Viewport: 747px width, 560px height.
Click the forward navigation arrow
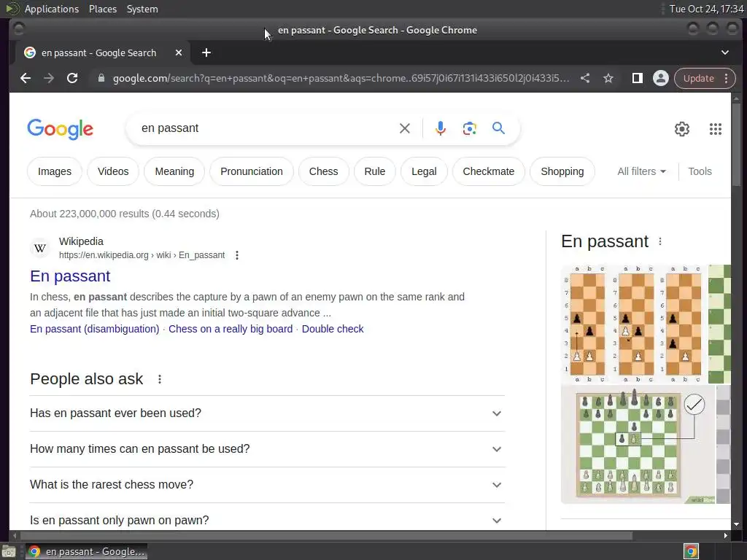49,78
